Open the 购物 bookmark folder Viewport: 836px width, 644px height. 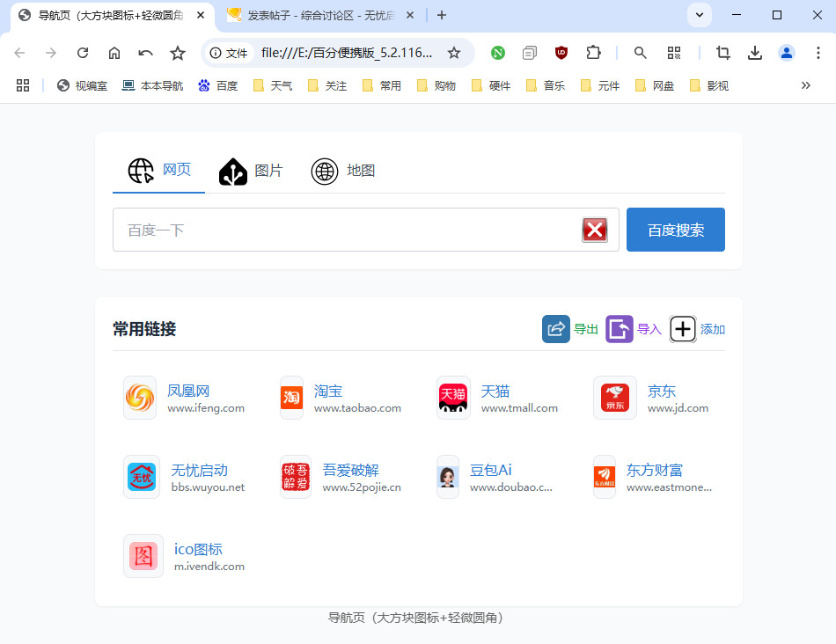(x=436, y=85)
